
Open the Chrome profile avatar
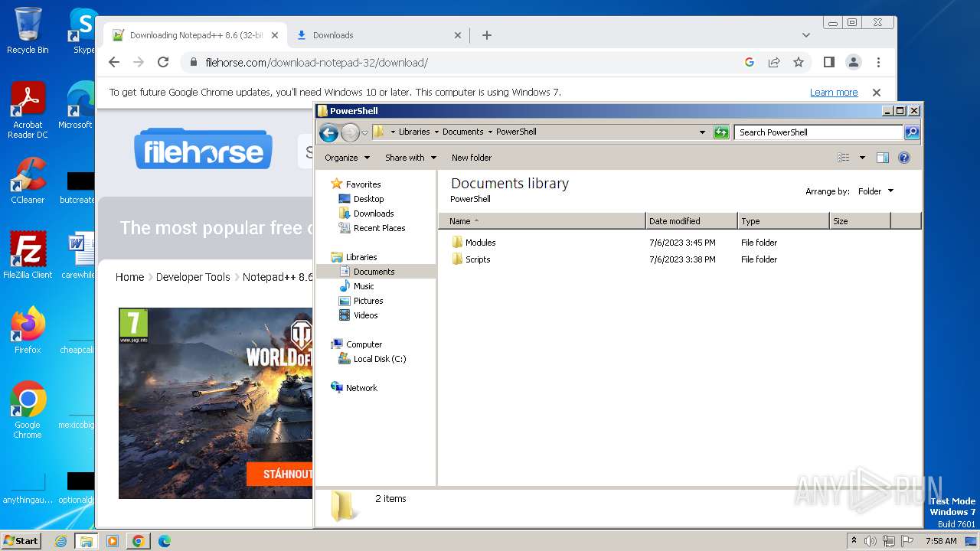[853, 62]
